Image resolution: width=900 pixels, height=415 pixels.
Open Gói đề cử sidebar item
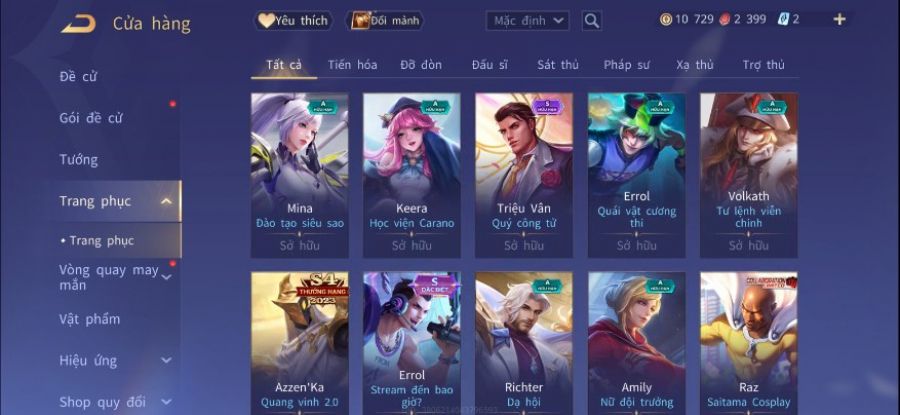coord(91,118)
